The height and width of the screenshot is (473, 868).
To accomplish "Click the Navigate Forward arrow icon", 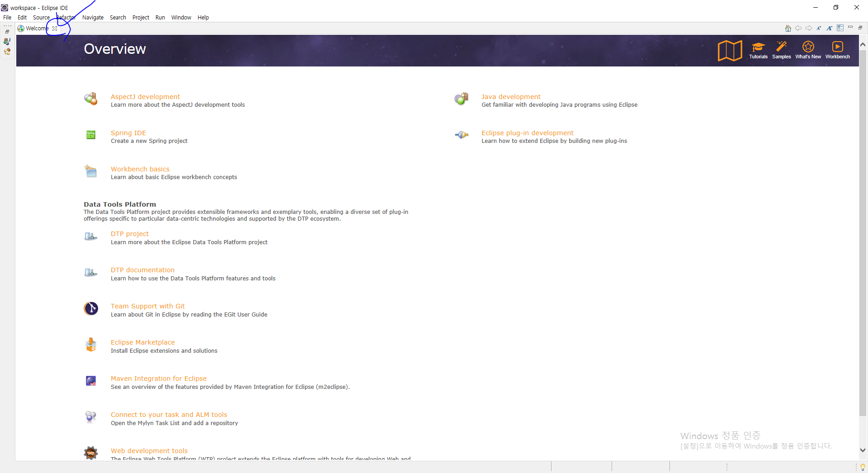I will 809,28.
